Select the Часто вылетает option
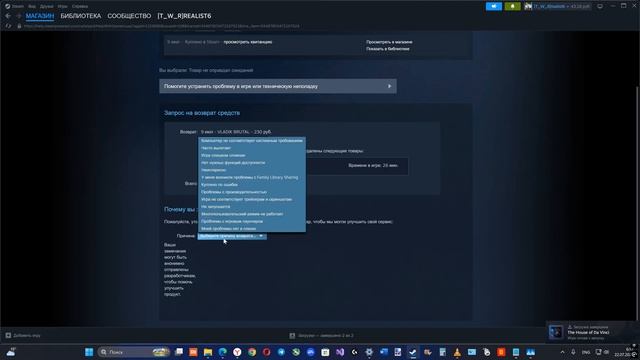 252,148
